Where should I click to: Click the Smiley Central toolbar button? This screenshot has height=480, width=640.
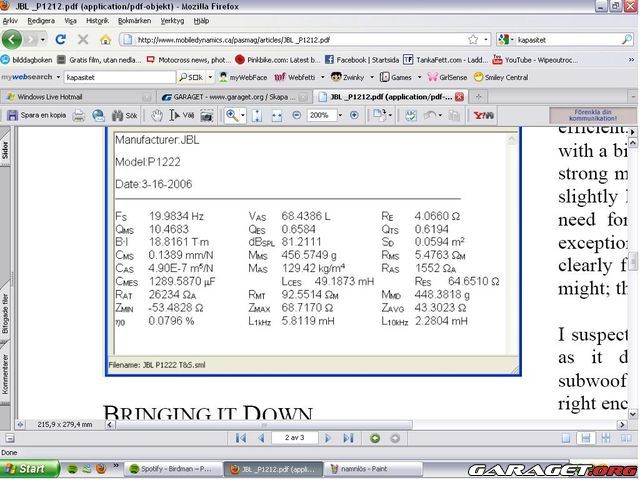coord(501,77)
